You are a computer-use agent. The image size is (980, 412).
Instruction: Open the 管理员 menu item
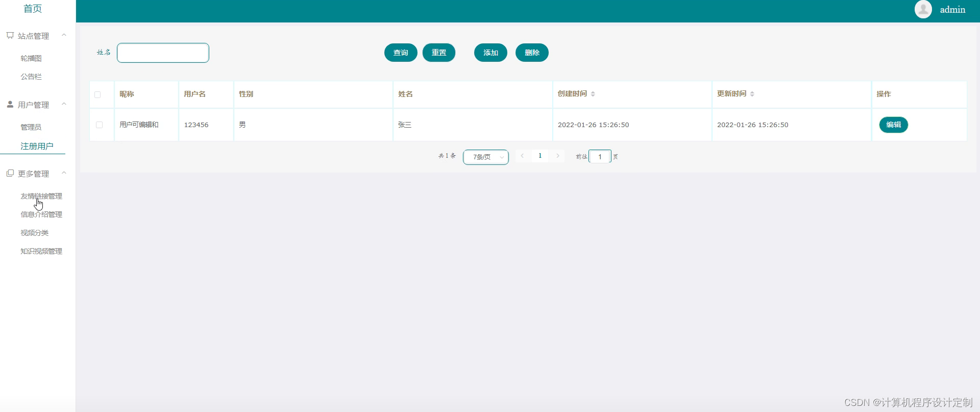(x=31, y=127)
